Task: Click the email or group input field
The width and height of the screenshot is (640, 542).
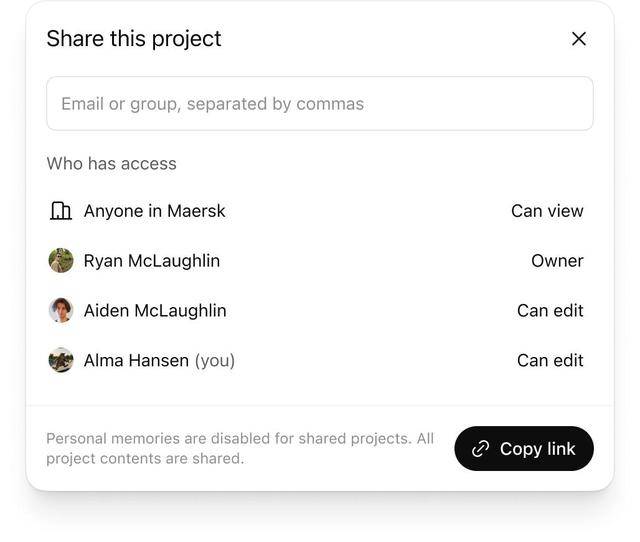Action: click(319, 104)
